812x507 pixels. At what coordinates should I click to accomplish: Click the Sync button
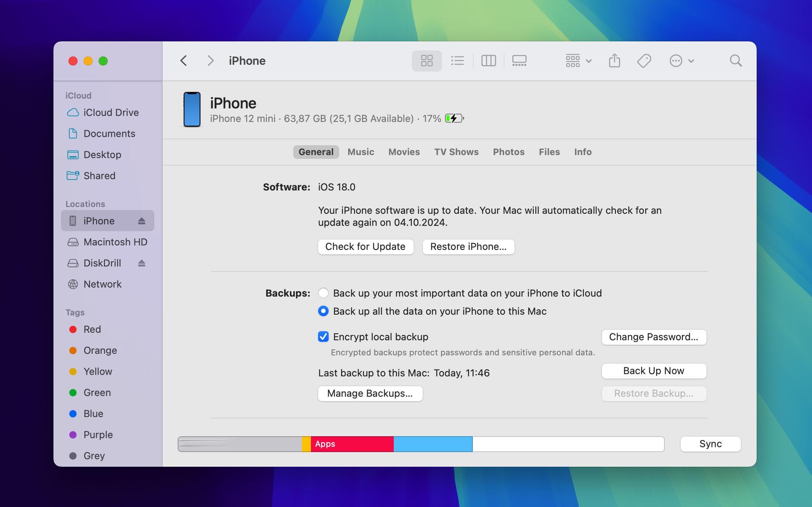pos(710,444)
